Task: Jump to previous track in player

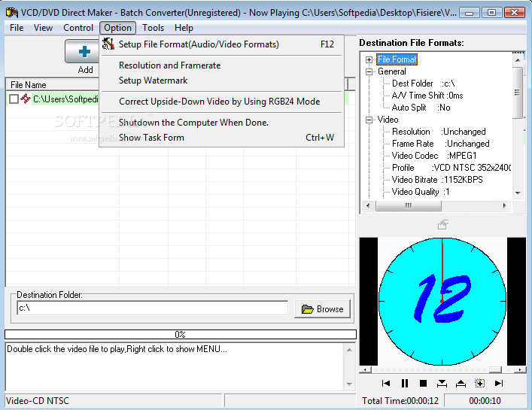Action: [386, 383]
